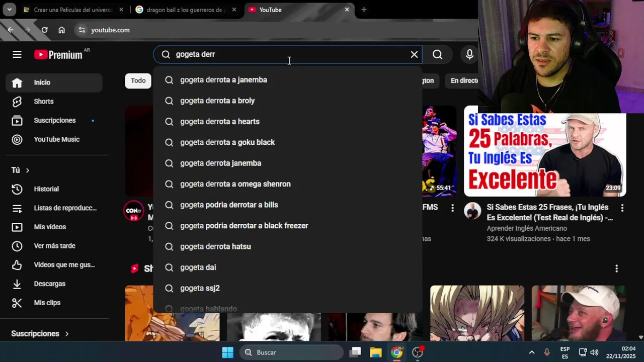The width and height of the screenshot is (644, 362).
Task: Expand the Tú section chevron
Action: (x=27, y=170)
